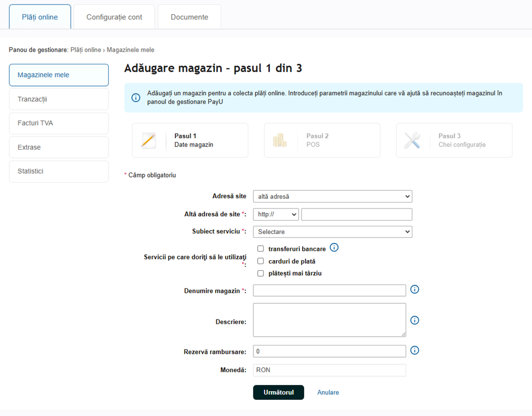Click the pencil icon for Pasul 1
The width and height of the screenshot is (532, 416).
[x=149, y=140]
